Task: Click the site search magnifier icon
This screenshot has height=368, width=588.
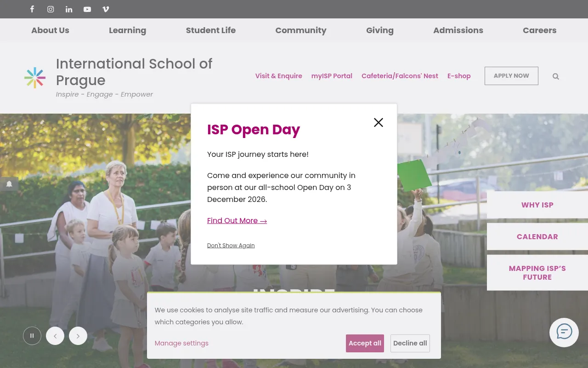Action: (x=556, y=76)
